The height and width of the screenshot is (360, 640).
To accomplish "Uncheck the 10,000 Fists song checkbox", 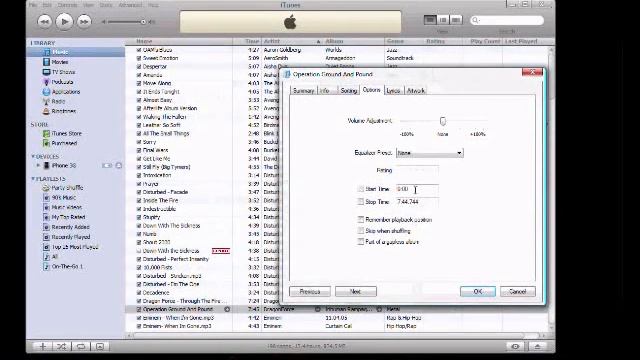I will tap(139, 267).
